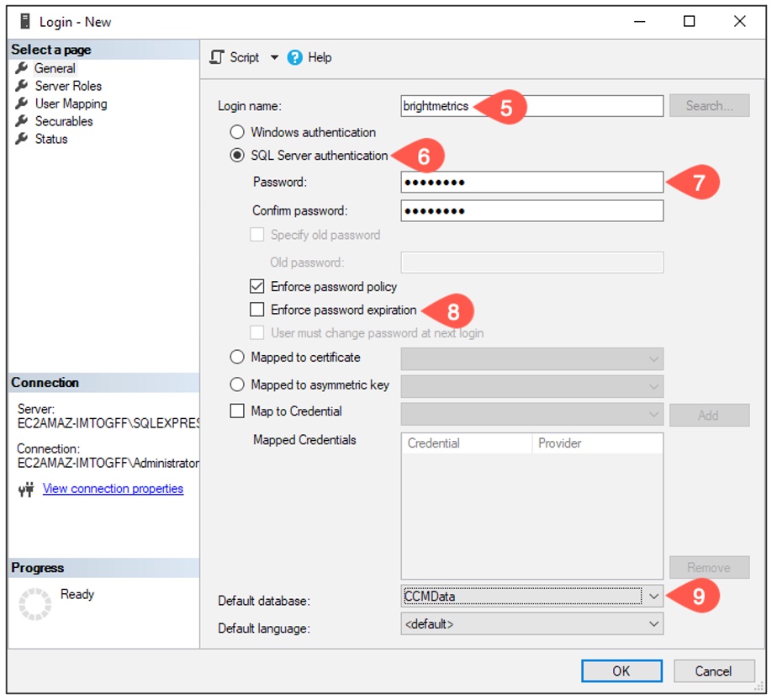Open the Status page
Image resolution: width=772 pixels, height=700 pixels.
pyautogui.click(x=50, y=139)
